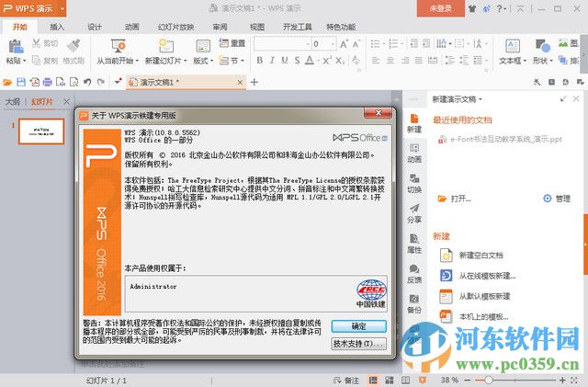Open the 设计 (Design) ribbon tab

95,27
